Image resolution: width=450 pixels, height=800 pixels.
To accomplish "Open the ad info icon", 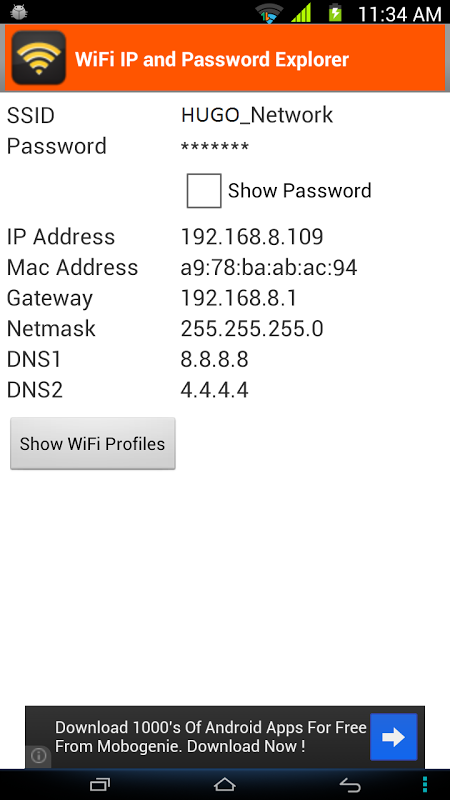I will point(38,756).
